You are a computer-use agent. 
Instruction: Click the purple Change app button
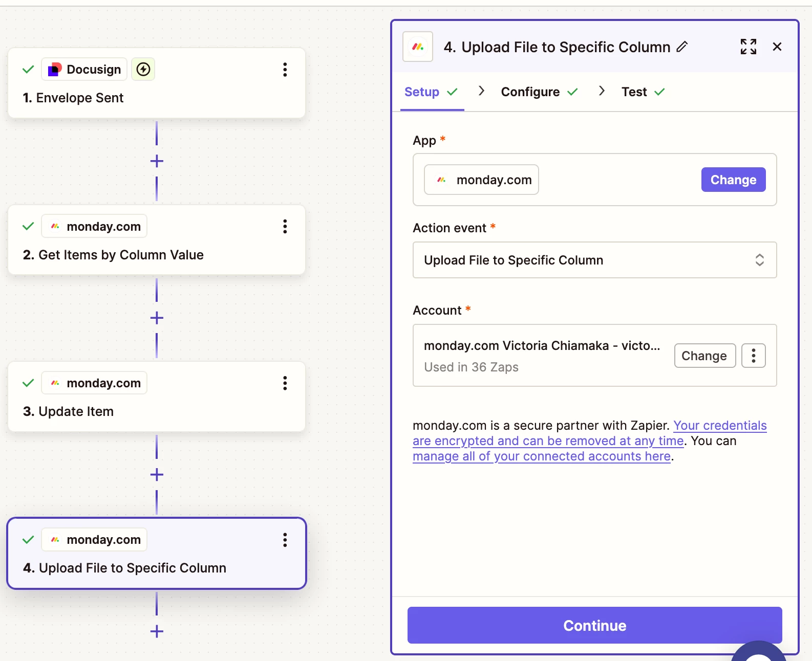tap(733, 180)
